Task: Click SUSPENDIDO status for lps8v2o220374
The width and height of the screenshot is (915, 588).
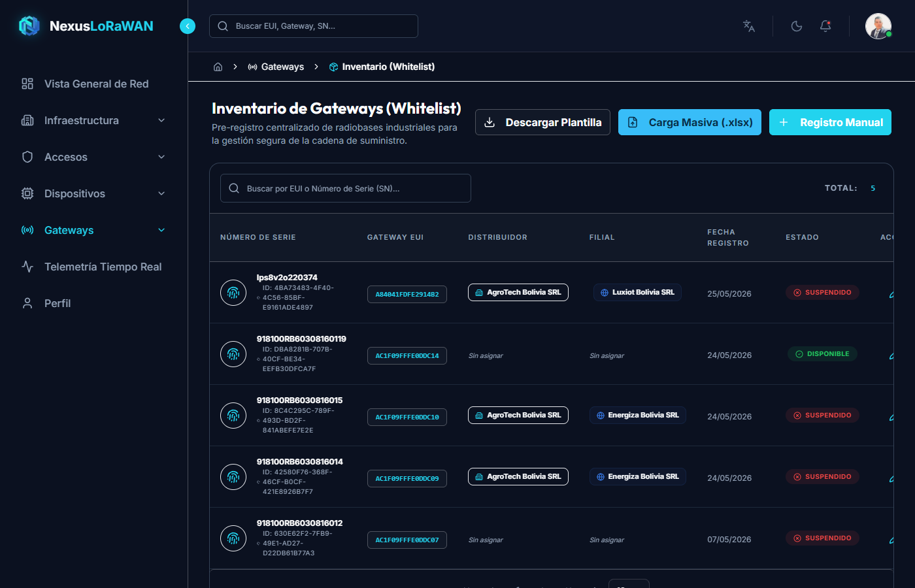Action: [822, 293]
